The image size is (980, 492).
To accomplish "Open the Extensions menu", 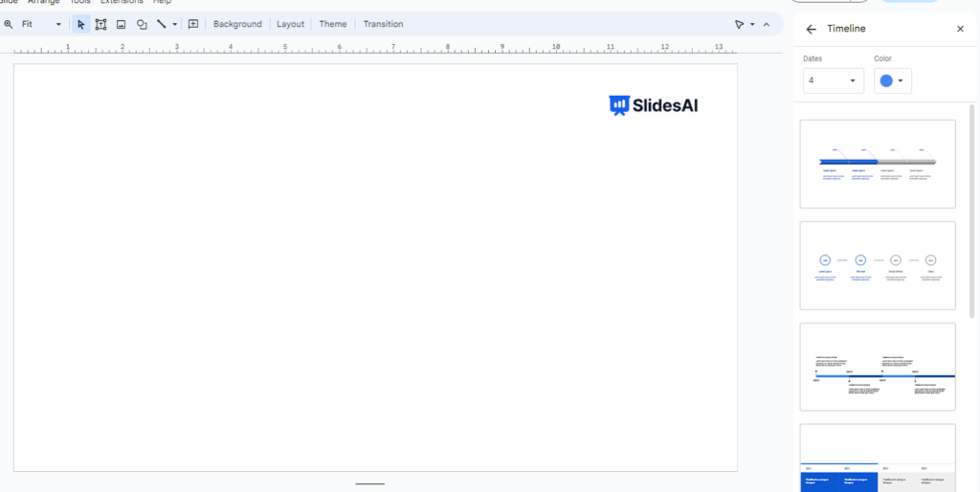I will 122,2.
